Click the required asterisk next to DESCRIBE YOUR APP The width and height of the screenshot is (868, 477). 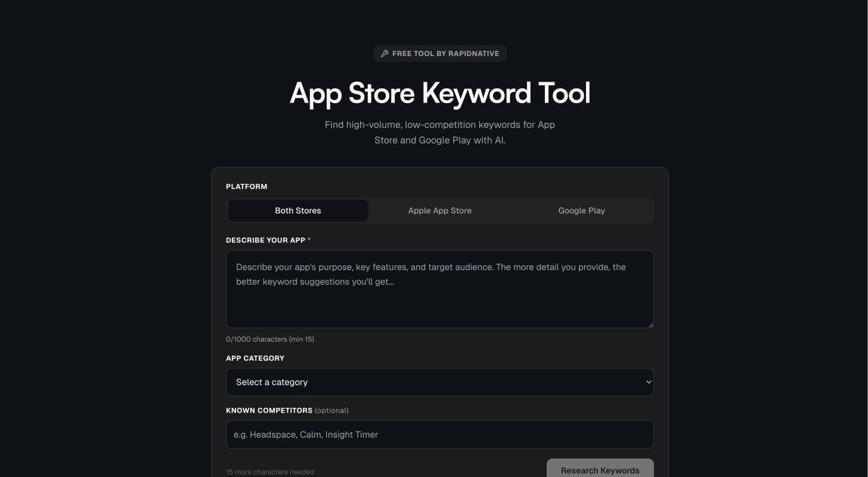point(309,240)
